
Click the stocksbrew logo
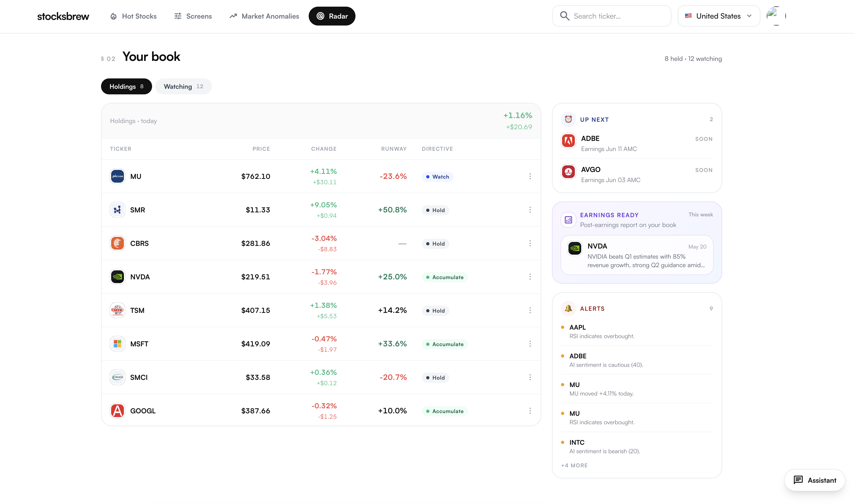[x=63, y=16]
